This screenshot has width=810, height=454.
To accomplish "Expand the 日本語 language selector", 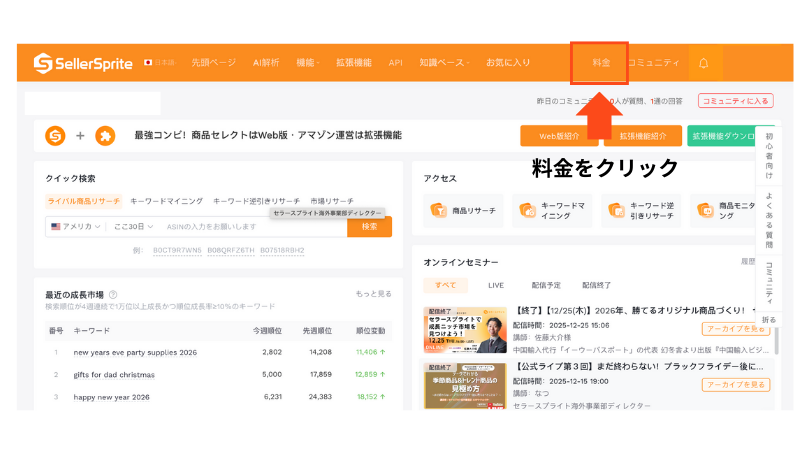I will pos(159,63).
